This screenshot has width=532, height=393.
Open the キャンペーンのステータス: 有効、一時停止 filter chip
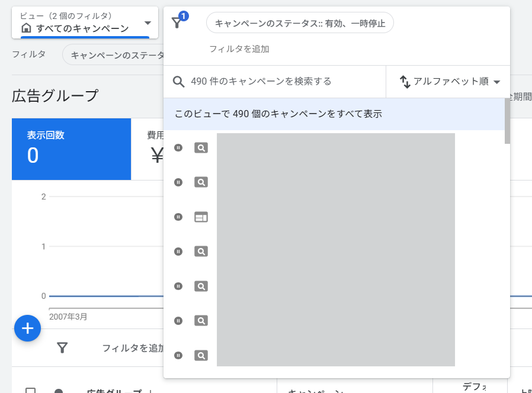pos(300,24)
